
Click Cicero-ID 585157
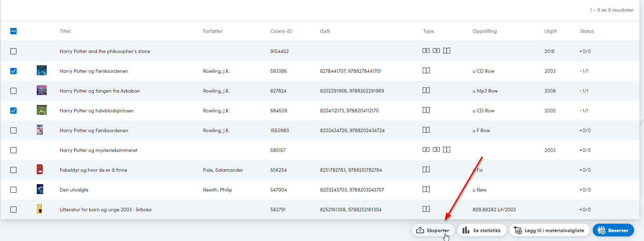[278, 150]
